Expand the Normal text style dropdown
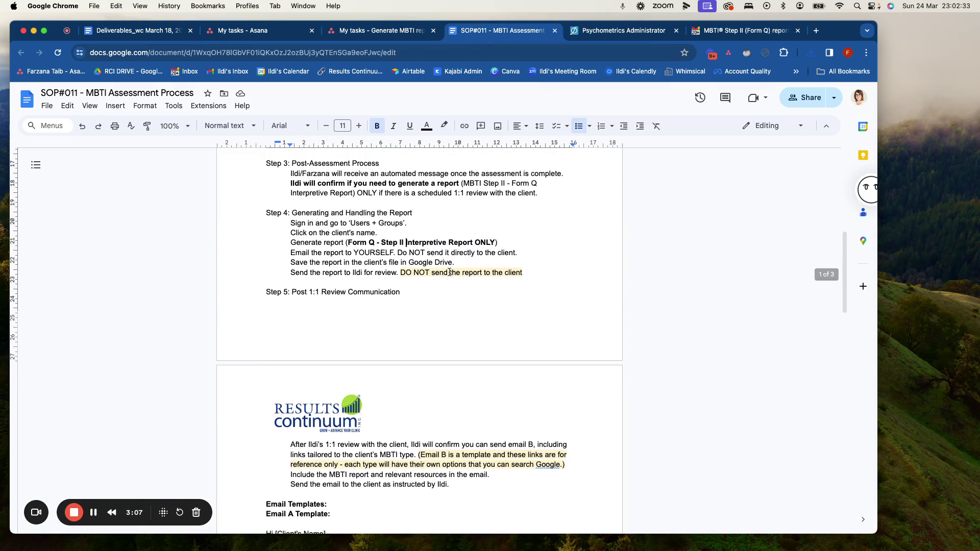 point(230,126)
